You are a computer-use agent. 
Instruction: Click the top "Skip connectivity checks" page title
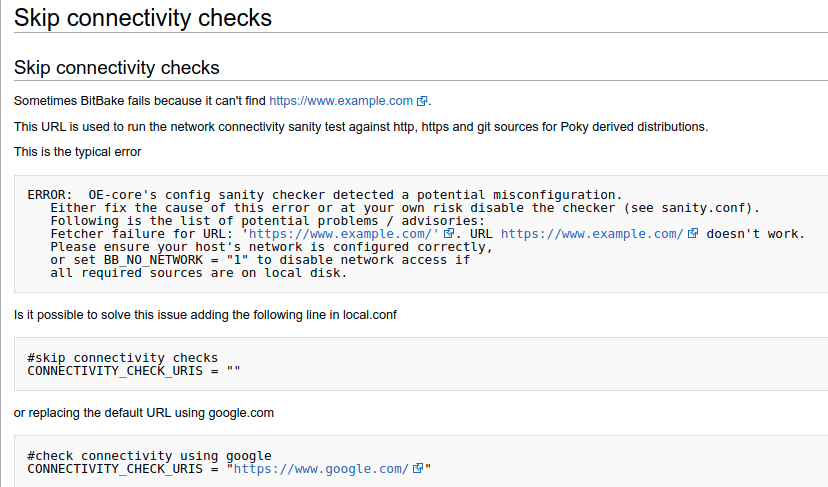point(143,17)
